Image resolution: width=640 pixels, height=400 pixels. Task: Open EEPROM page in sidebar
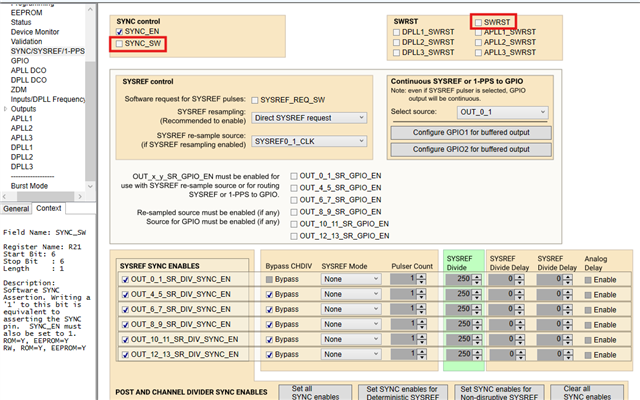(27, 13)
